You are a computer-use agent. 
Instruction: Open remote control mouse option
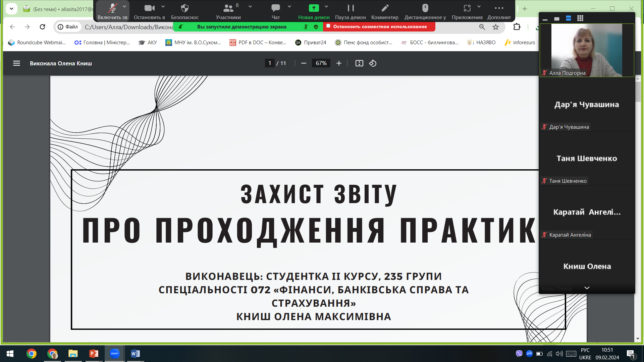click(x=425, y=11)
